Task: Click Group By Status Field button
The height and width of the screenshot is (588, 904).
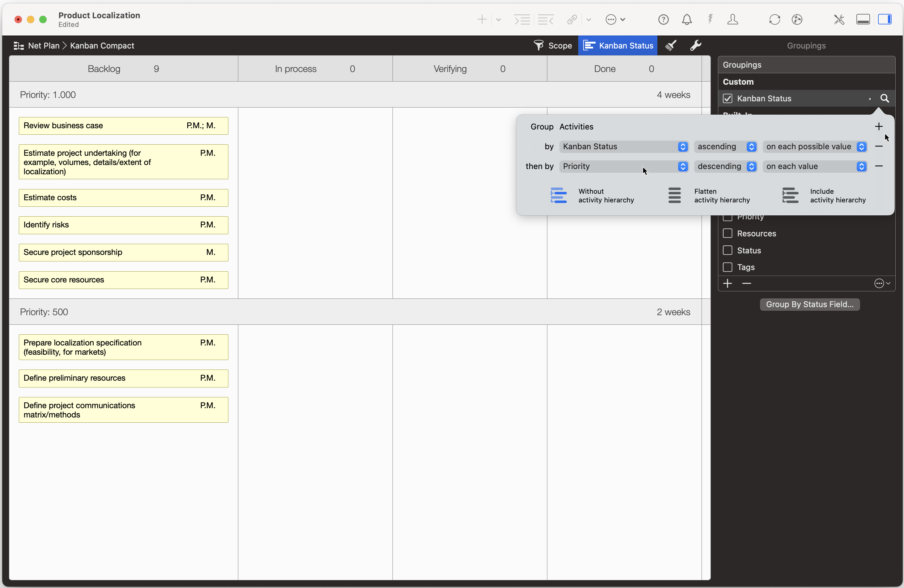Action: click(809, 304)
